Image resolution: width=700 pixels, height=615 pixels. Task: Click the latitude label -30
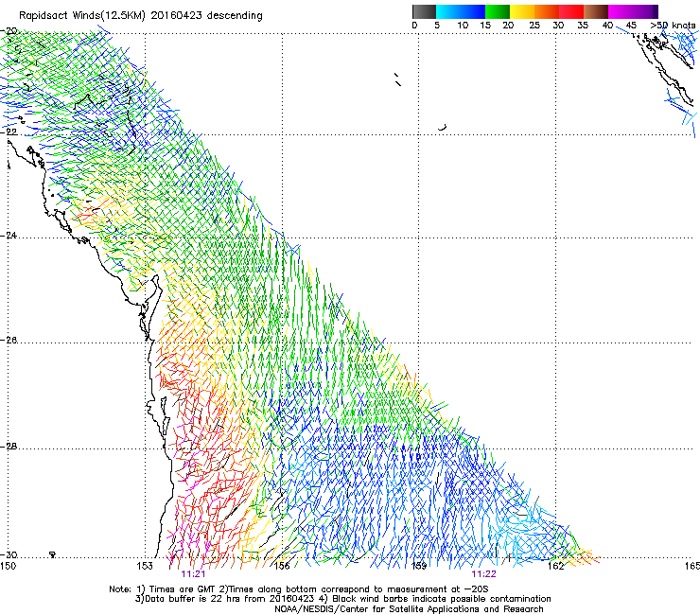[x=9, y=555]
